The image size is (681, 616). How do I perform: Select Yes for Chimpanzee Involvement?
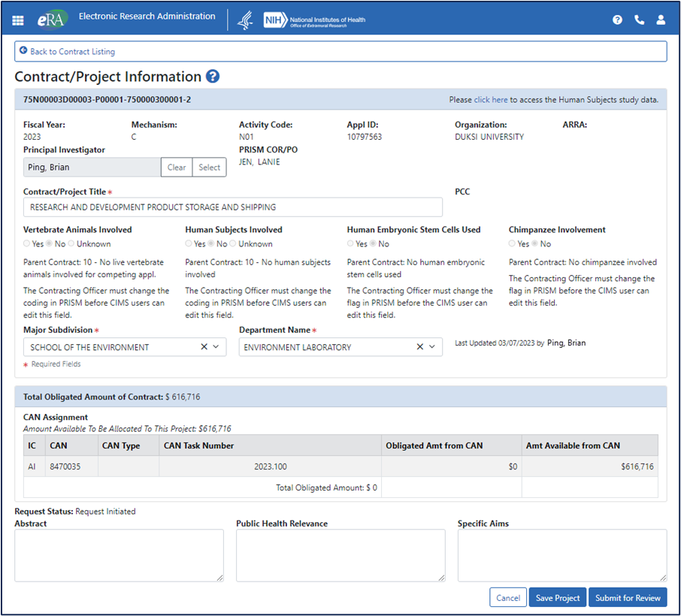tap(513, 244)
